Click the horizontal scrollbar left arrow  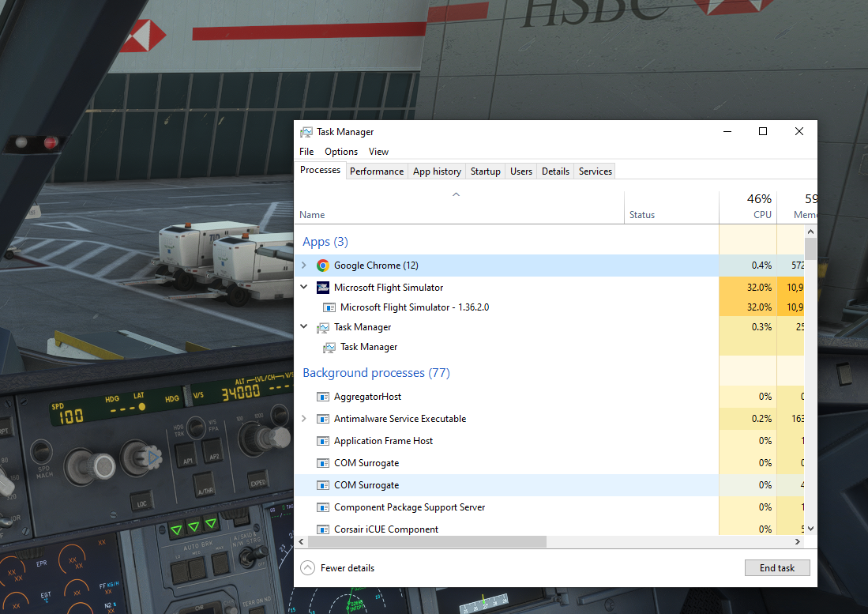click(x=301, y=541)
